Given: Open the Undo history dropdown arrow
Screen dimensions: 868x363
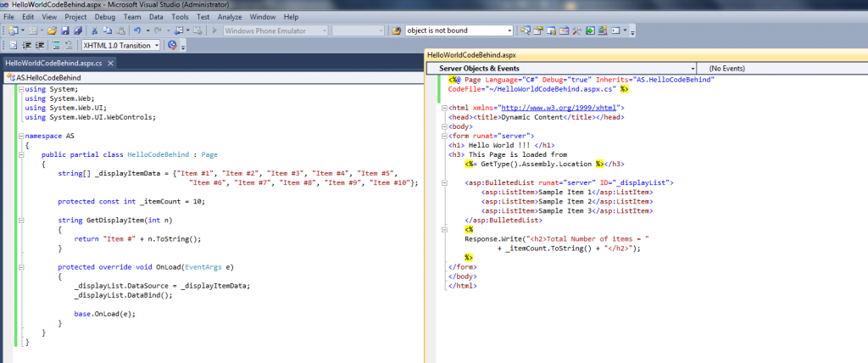Looking at the screenshot, I should tap(147, 31).
